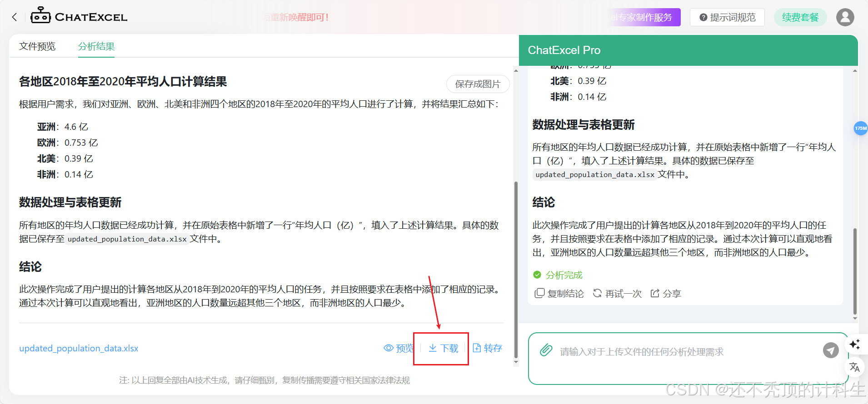Image resolution: width=868 pixels, height=404 pixels.
Task: Go back using the left chevron arrow
Action: tap(15, 17)
